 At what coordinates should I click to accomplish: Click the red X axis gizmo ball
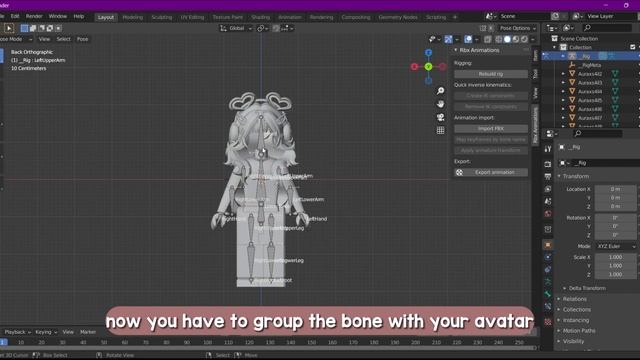pyautogui.click(x=414, y=67)
